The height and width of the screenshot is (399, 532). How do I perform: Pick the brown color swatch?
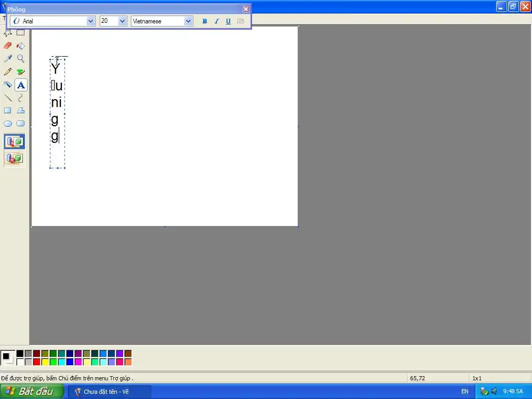[128, 353]
